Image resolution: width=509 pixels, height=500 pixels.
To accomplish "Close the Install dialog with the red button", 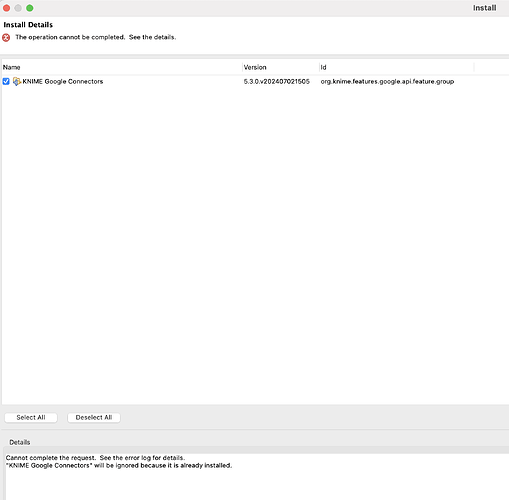I will point(6,8).
